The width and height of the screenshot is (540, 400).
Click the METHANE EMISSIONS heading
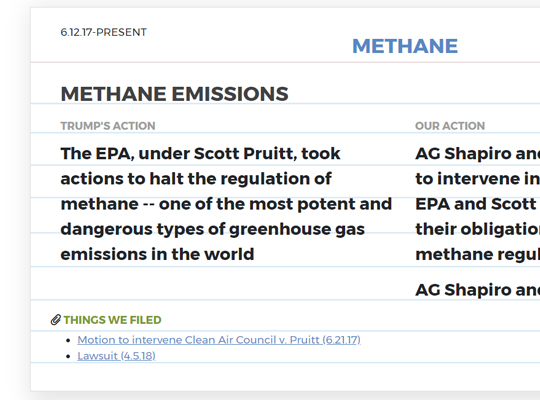[175, 94]
